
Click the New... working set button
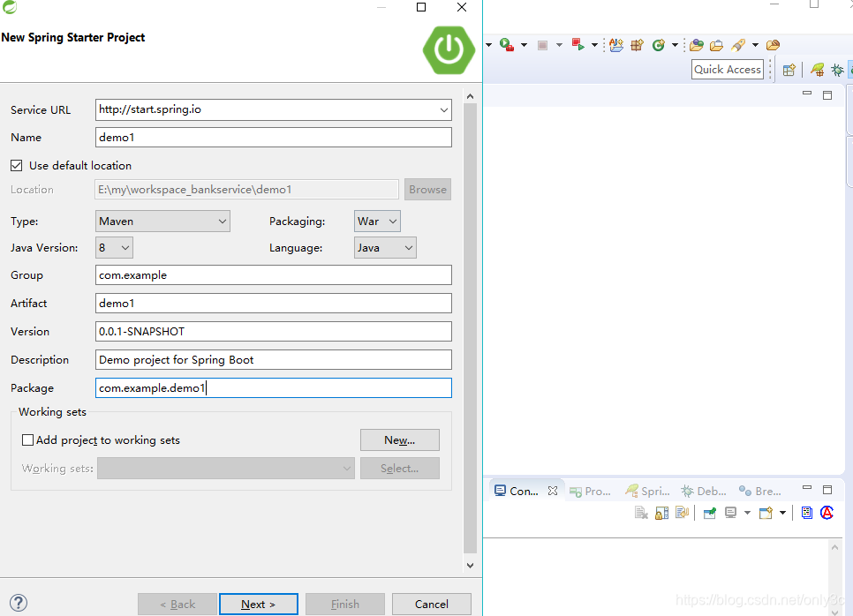(x=400, y=439)
